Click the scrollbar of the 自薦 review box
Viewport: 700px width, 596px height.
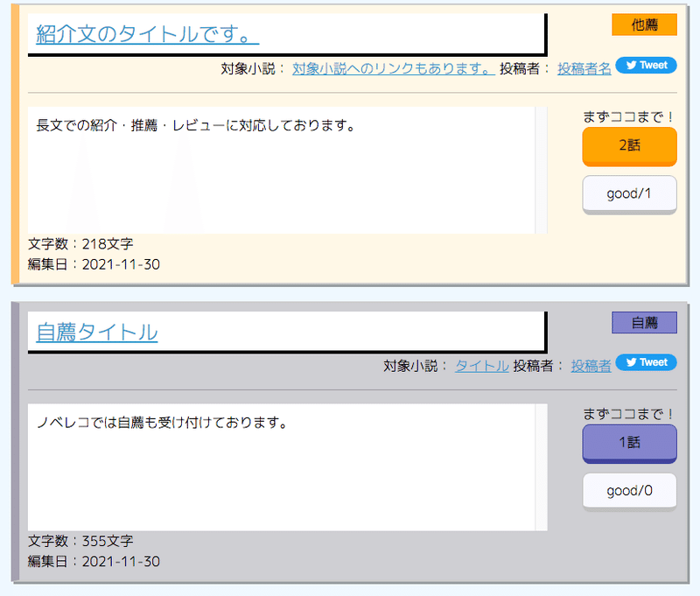541,467
